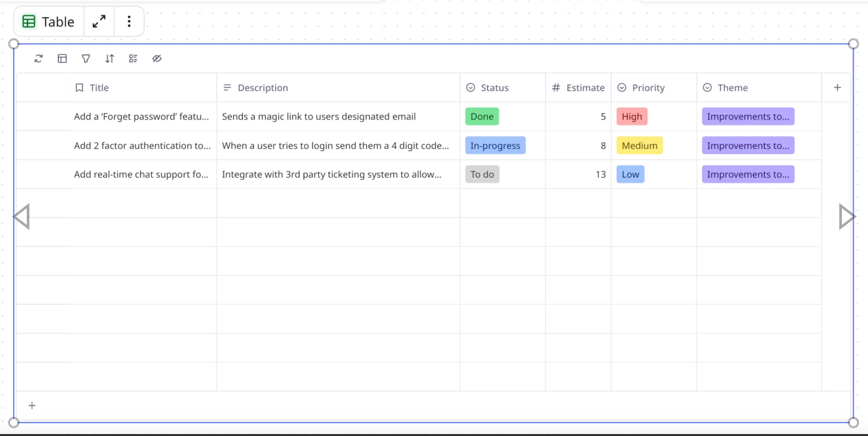Click the Description column header
Screen dimensions: 868x436
[338, 88]
